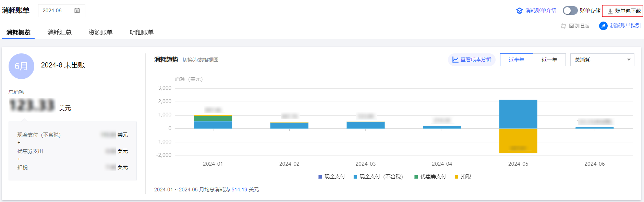Screen dimensions: 644x202
Task: Open the 总消耗 dropdown menu
Action: pos(602,60)
